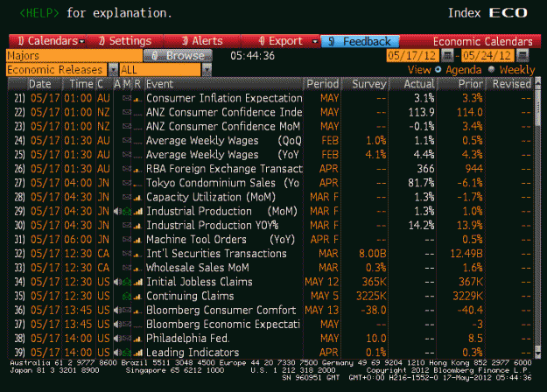Select the Agenda view radio button

coord(438,69)
